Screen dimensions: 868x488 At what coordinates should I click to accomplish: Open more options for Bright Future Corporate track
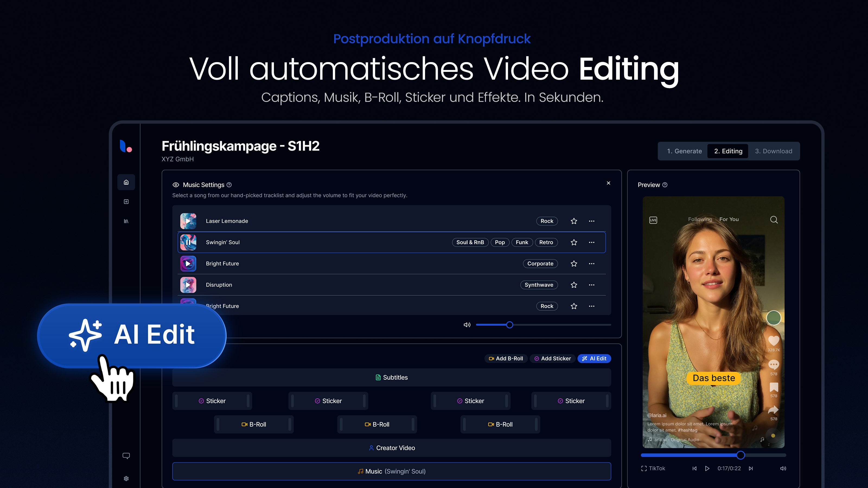coord(592,264)
